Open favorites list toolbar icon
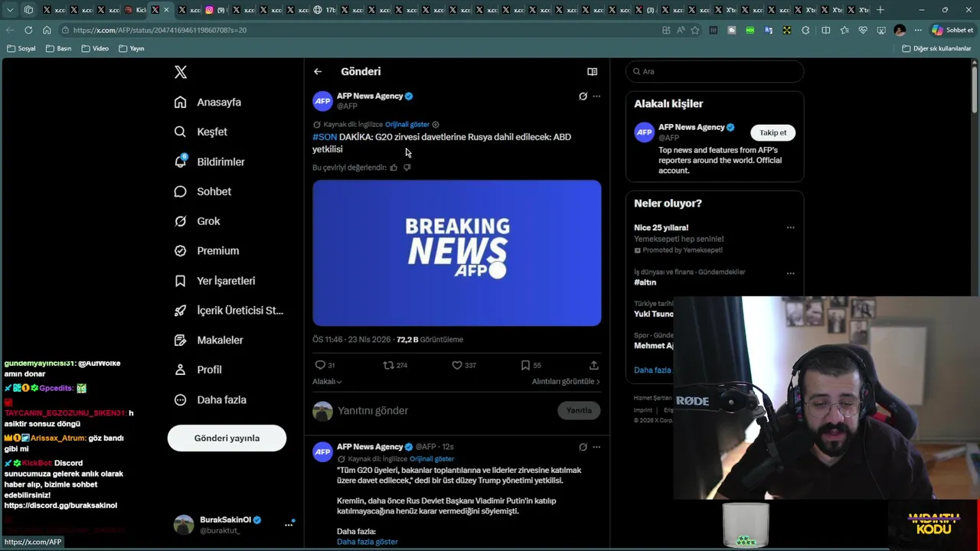Screen dimensions: 980x551 coord(844,30)
